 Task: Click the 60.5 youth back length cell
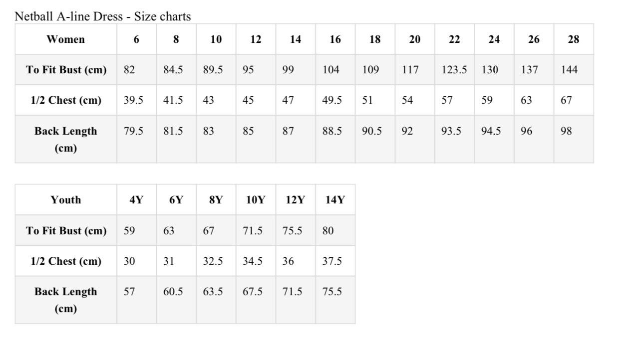coord(176,300)
